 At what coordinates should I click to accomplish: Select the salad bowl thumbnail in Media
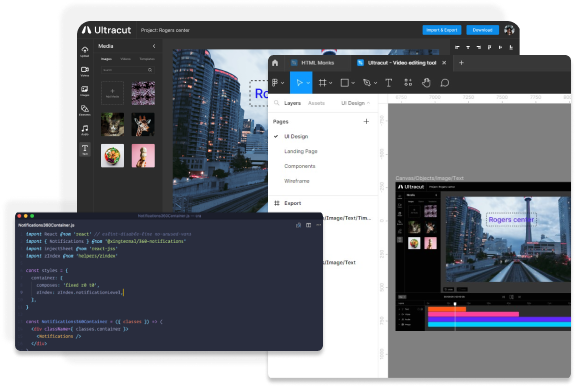tap(112, 156)
